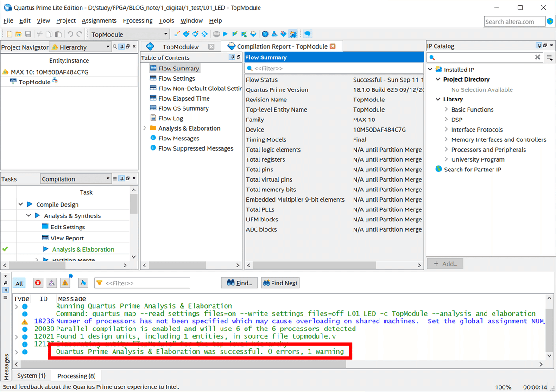
Task: Clear the IP Catalog search field
Action: 537,57
